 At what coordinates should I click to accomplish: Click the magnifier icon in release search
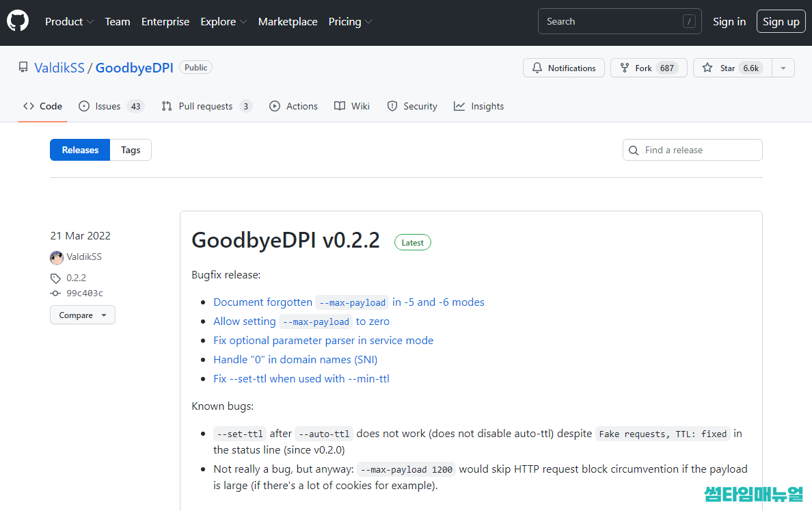pos(634,150)
